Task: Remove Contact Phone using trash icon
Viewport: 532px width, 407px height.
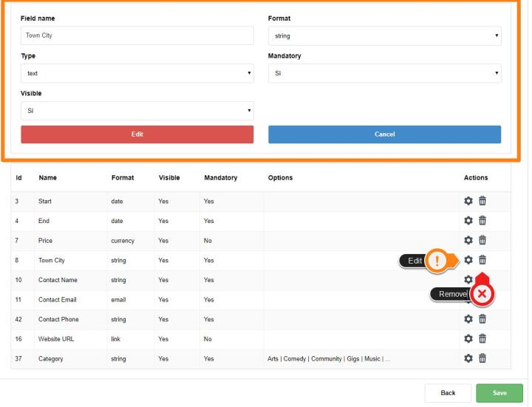Action: click(482, 319)
